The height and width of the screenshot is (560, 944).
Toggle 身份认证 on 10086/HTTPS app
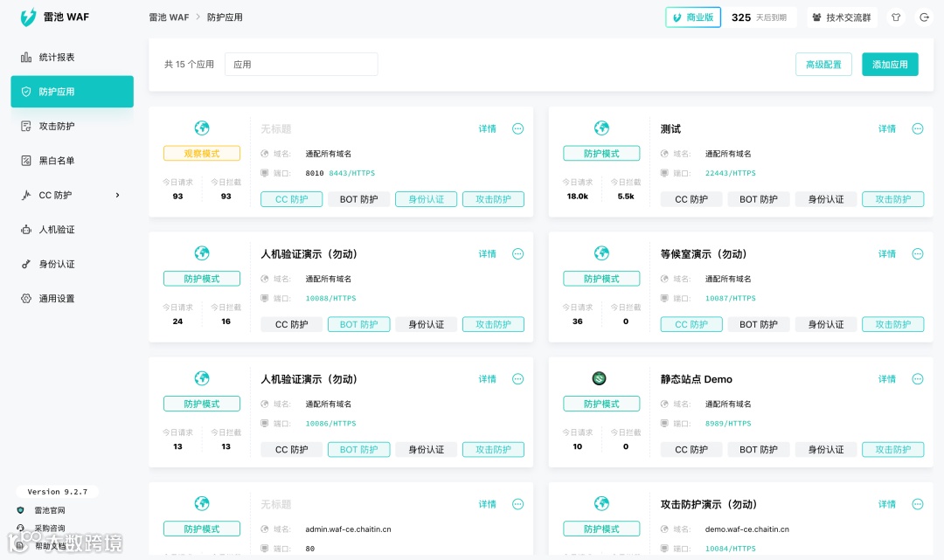[427, 449]
